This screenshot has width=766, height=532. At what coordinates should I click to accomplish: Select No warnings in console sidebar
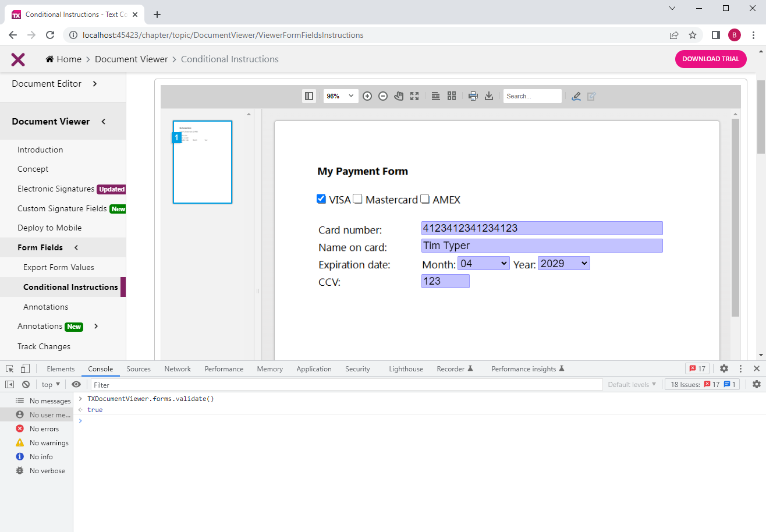[37, 443]
